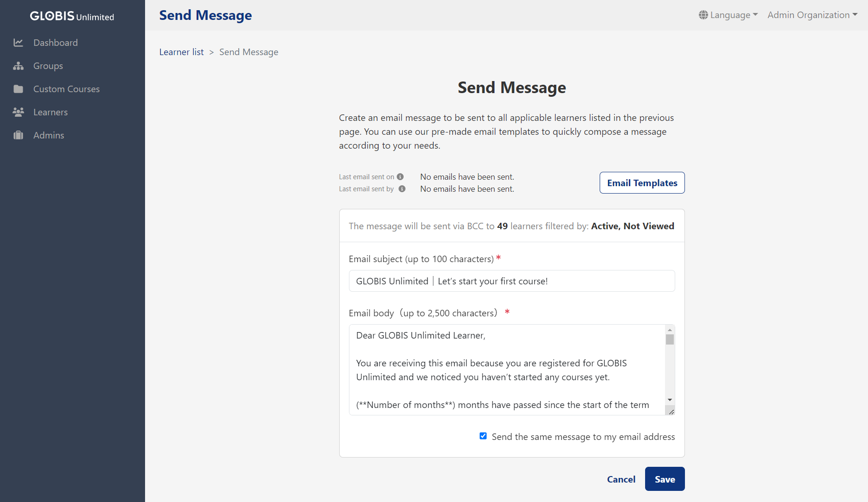Click the '49' learners count
868x502 pixels.
point(502,226)
